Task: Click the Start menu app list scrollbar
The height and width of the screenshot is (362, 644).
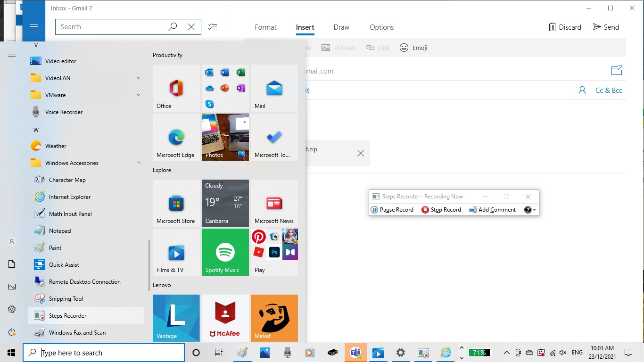Action: pos(149,264)
